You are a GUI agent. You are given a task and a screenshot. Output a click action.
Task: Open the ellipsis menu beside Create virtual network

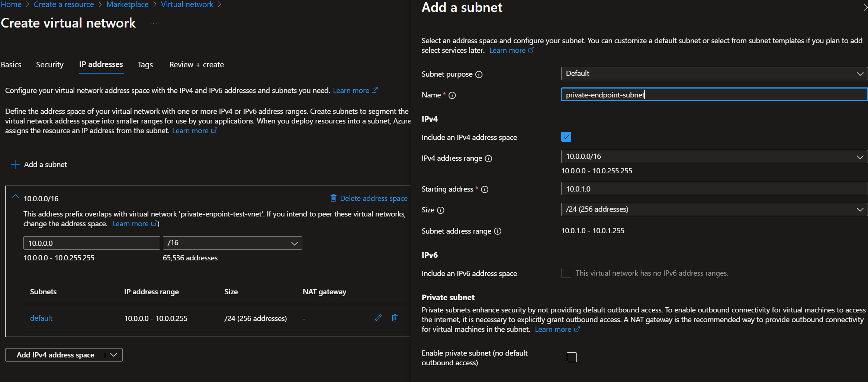click(x=154, y=23)
